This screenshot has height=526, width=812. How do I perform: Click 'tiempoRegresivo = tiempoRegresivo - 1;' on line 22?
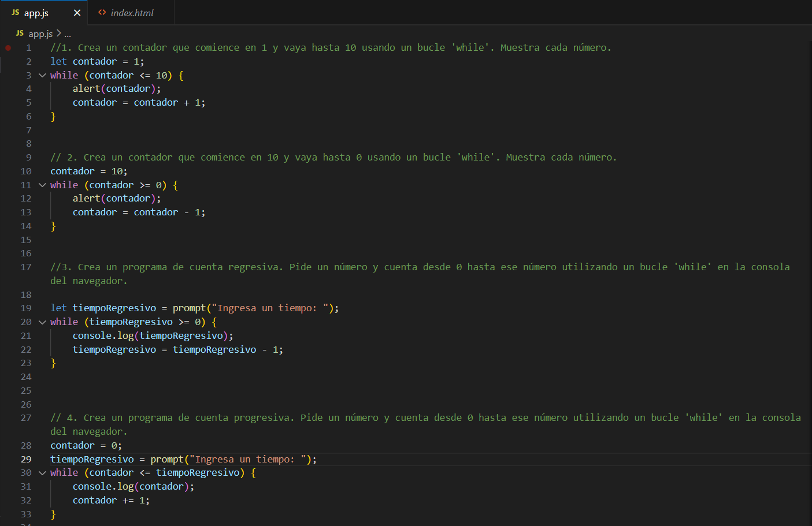coord(178,350)
